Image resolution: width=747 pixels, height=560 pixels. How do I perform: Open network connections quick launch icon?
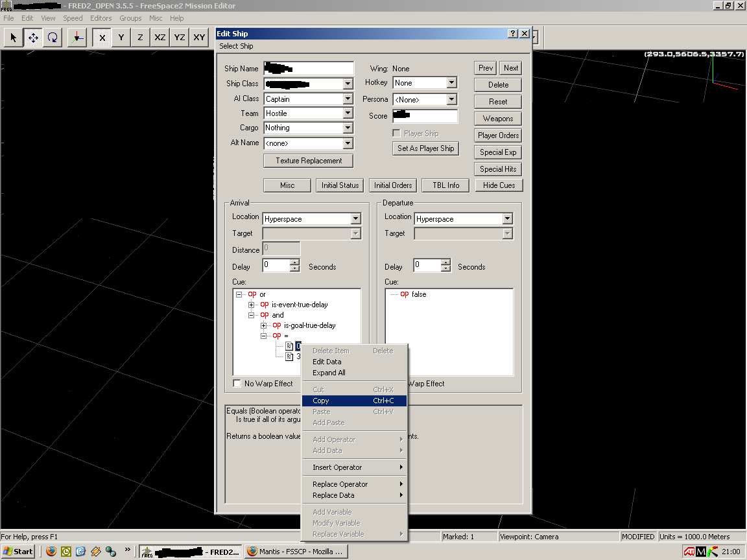coord(110,552)
